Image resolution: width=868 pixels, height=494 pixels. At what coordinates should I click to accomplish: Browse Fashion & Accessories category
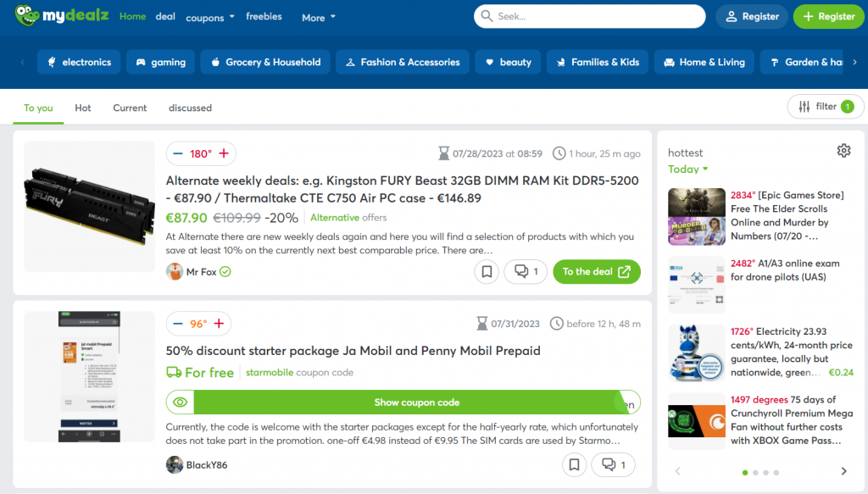click(x=403, y=62)
